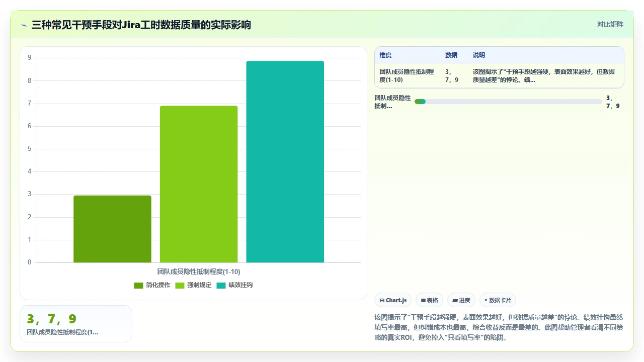Click the 3, 7, 9 value beside progress bar
The width and height of the screenshot is (644, 362).
(x=613, y=102)
